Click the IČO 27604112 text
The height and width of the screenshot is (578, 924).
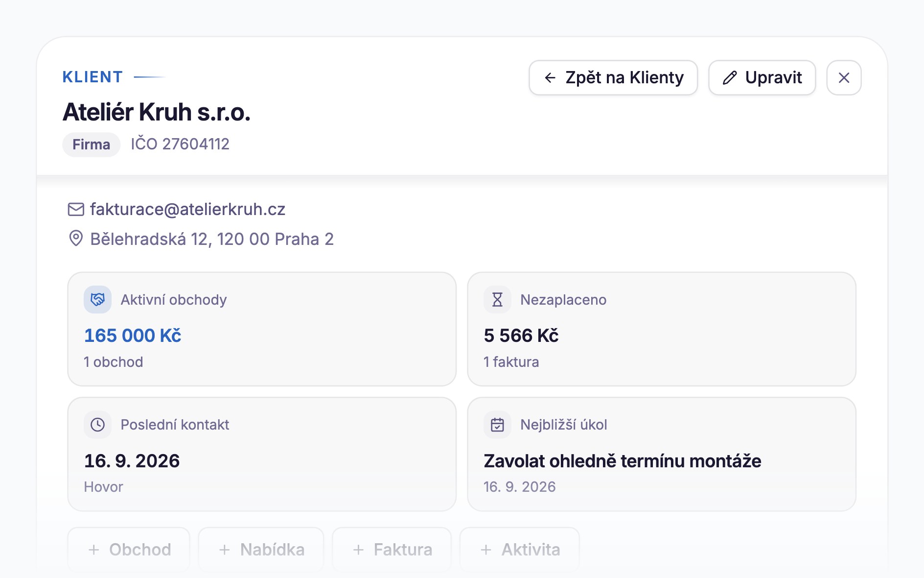coord(180,144)
